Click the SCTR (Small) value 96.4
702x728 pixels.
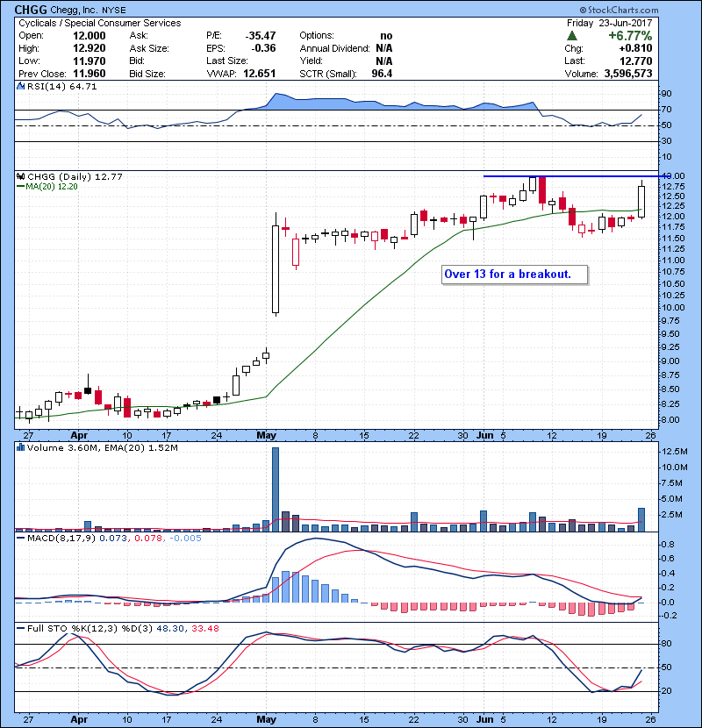coord(382,74)
